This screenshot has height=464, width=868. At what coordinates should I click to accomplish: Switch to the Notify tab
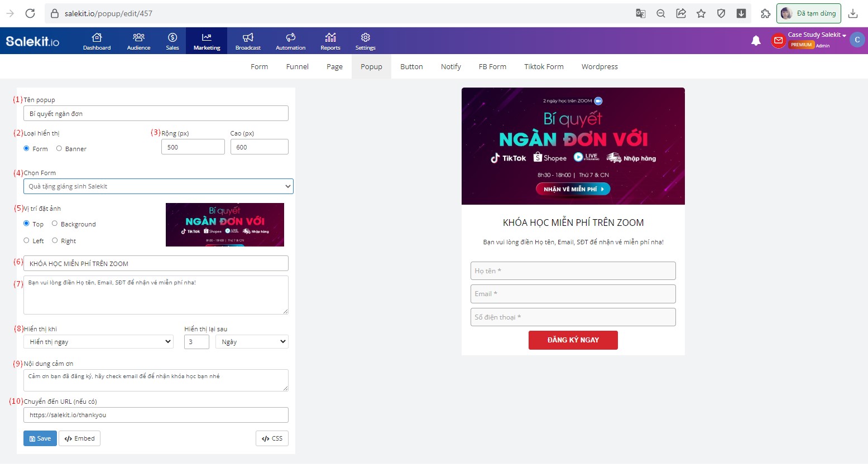pyautogui.click(x=450, y=66)
